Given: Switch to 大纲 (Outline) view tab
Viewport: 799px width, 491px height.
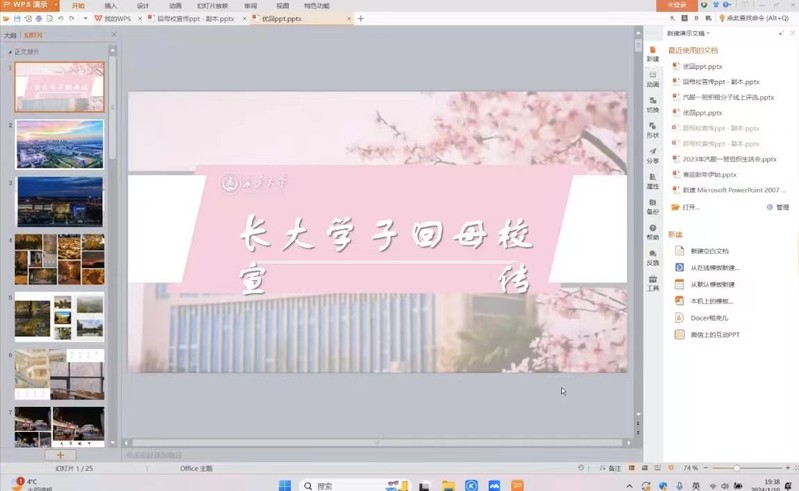Looking at the screenshot, I should [10, 35].
